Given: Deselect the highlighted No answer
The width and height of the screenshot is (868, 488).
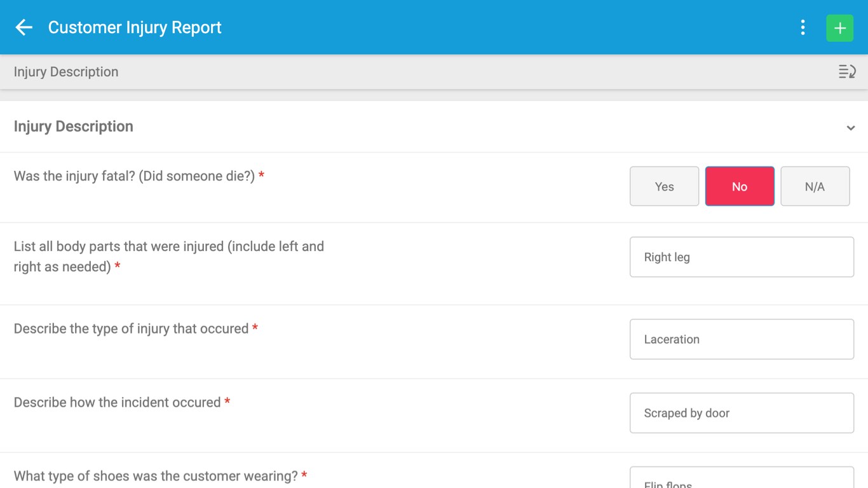Looking at the screenshot, I should [739, 186].
